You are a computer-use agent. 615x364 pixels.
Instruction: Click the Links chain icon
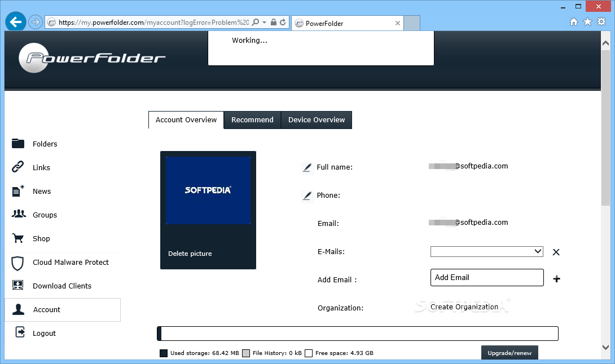coord(17,167)
